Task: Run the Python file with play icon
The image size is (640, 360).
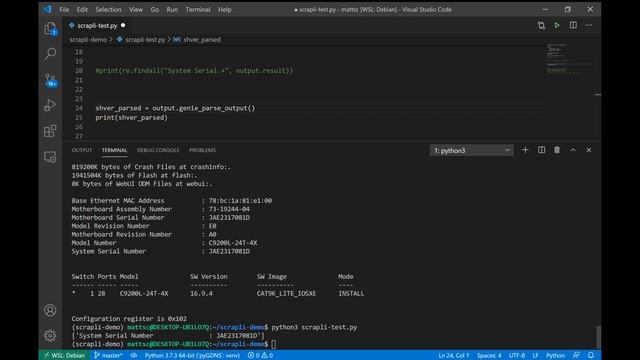Action: click(557, 25)
